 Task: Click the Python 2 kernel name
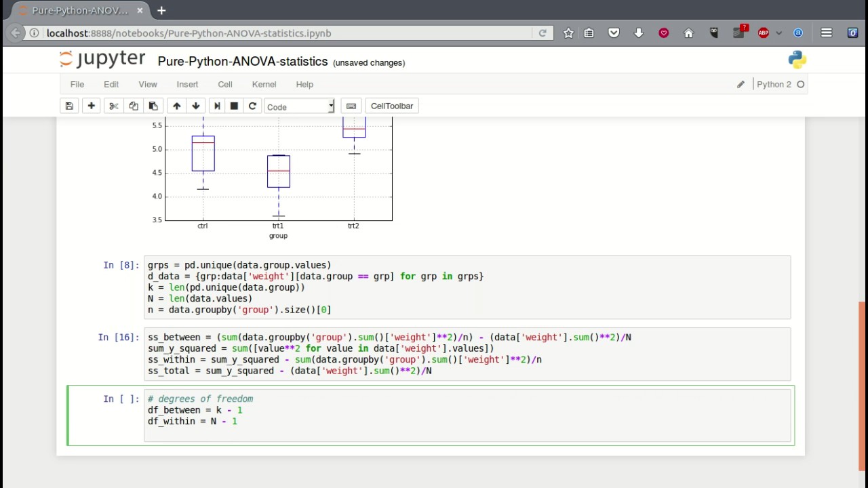774,84
